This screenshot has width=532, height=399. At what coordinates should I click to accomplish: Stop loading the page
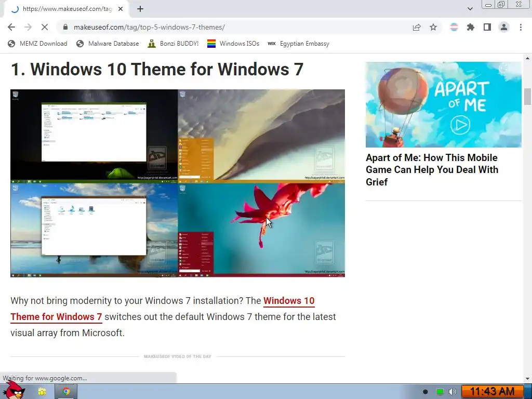(x=45, y=27)
